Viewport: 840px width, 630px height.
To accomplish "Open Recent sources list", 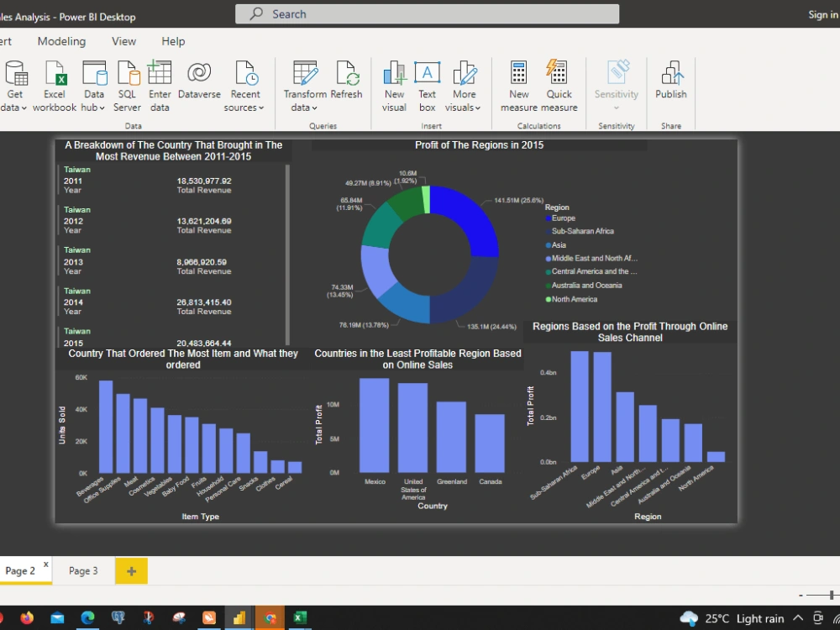I will click(244, 86).
